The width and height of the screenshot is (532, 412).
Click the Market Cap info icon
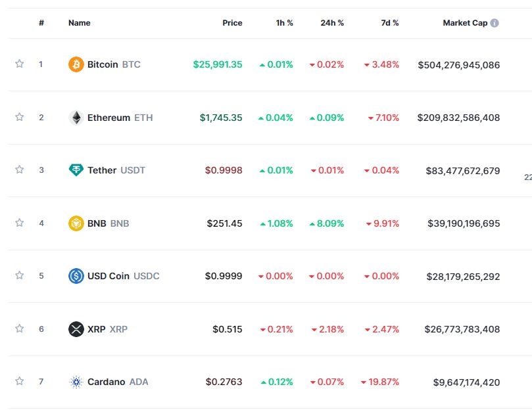[495, 23]
